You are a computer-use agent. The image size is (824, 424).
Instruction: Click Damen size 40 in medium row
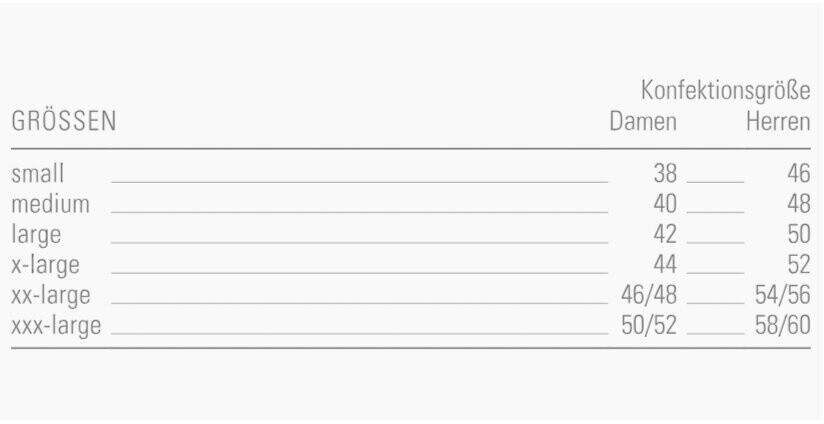[x=665, y=204]
